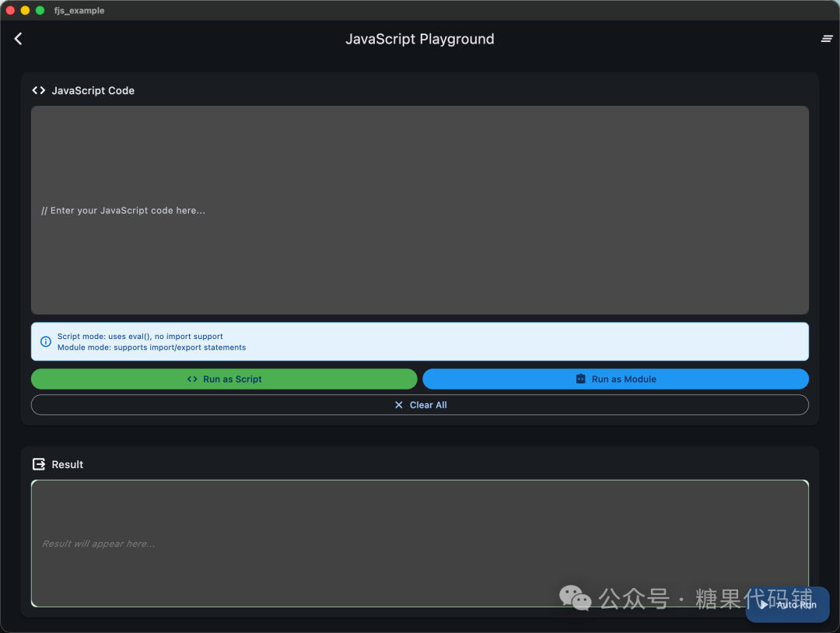Click the info icon in the mode hint
Screen dimensions: 840x633
click(46, 341)
